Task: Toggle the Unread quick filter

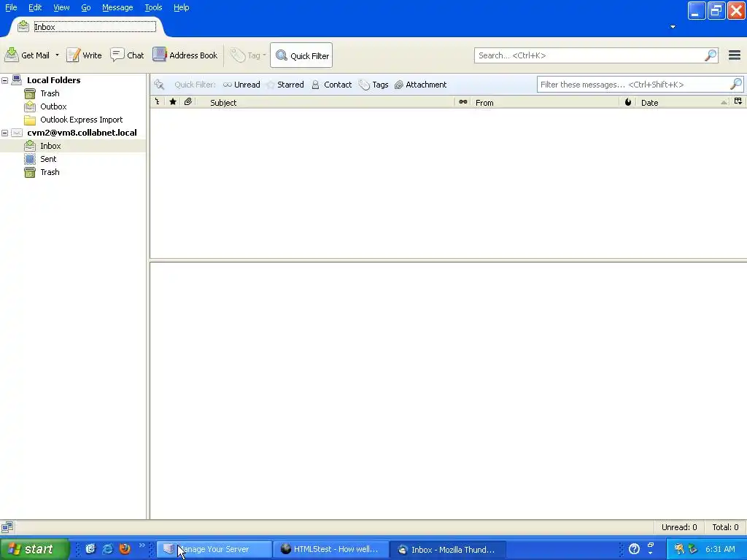Action: pos(241,85)
